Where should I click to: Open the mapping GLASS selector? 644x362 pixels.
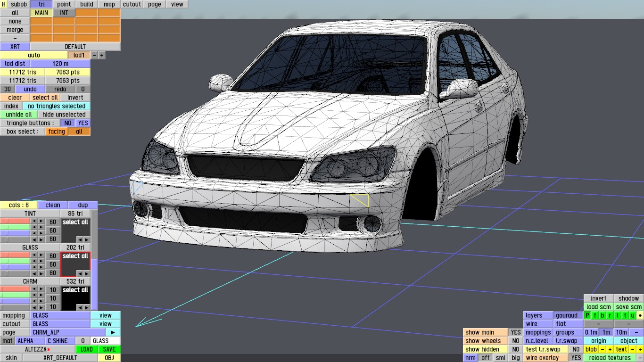[60, 315]
